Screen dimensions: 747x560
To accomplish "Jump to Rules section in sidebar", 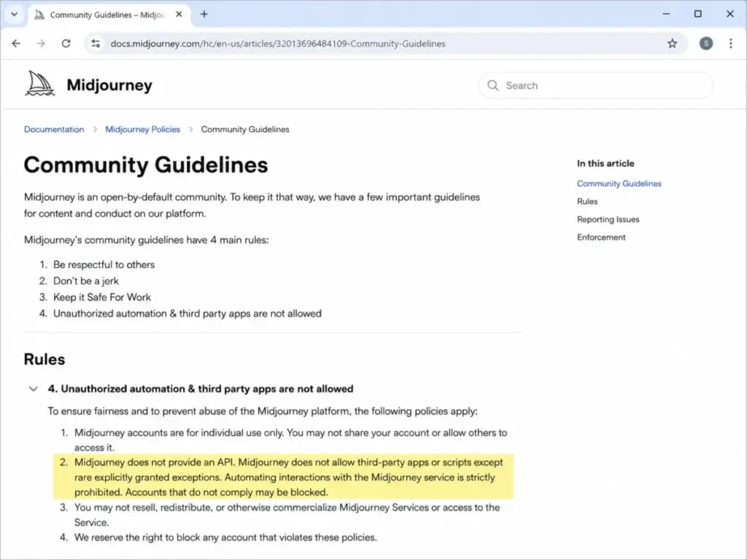I will 587,201.
